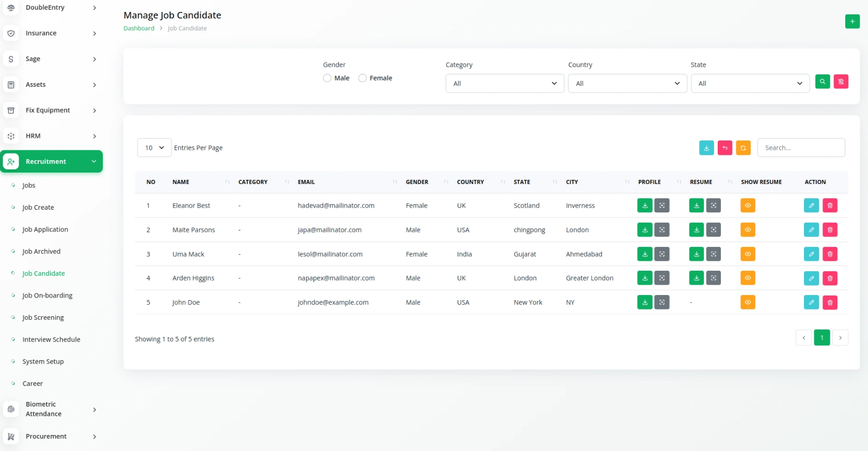Image resolution: width=868 pixels, height=451 pixels.
Task: Show resume for John Doe
Action: (x=748, y=302)
